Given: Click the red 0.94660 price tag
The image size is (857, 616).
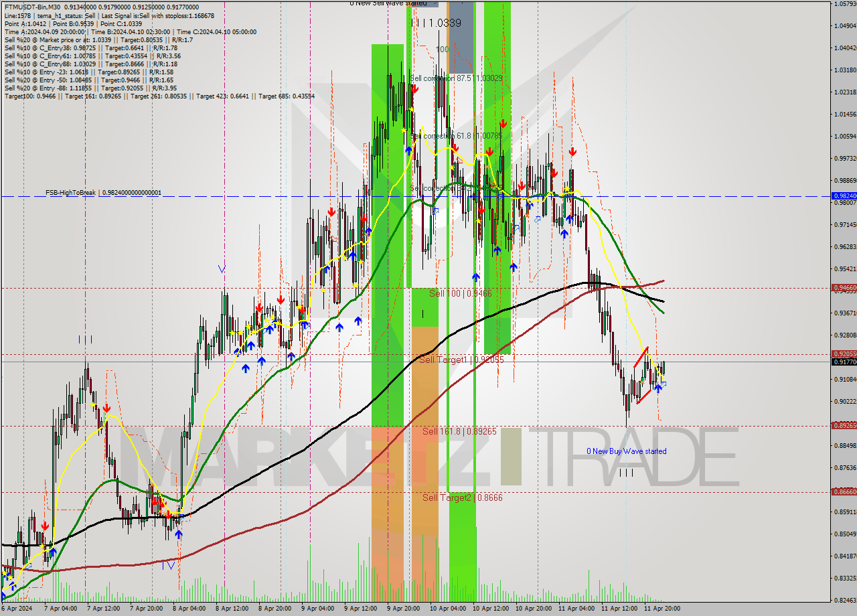Looking at the screenshot, I should click(x=844, y=287).
